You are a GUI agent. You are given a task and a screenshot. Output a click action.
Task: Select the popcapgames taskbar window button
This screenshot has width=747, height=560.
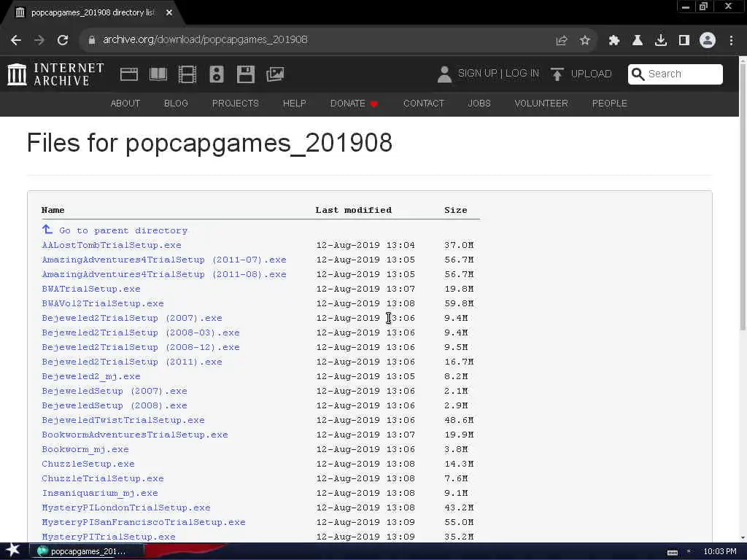click(86, 551)
